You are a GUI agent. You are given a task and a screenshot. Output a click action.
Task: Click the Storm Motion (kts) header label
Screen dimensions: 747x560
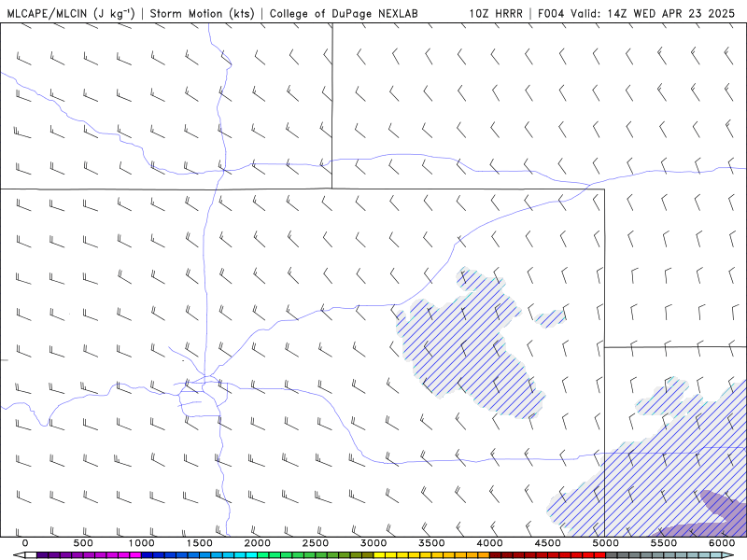click(x=203, y=13)
